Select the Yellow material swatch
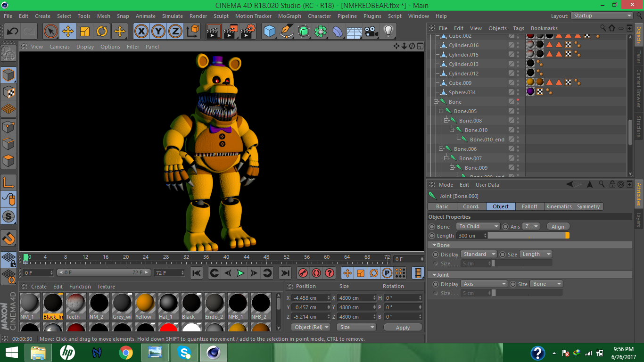 click(145, 305)
